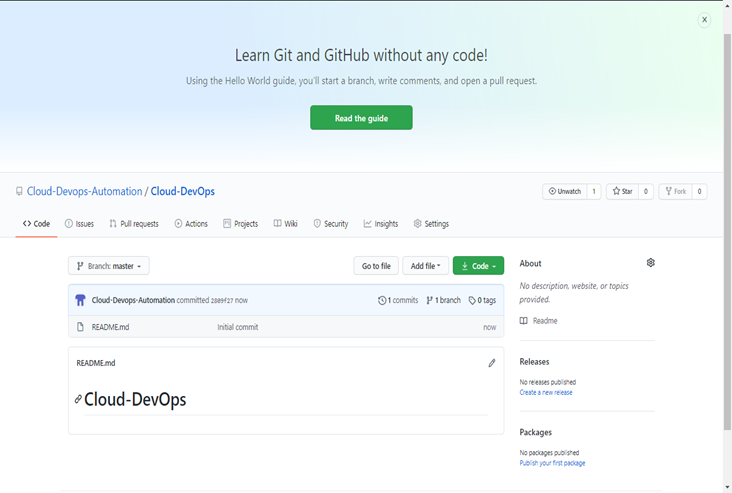This screenshot has width=732, height=493.
Task: Click the file icon next to README.md
Action: (x=80, y=327)
